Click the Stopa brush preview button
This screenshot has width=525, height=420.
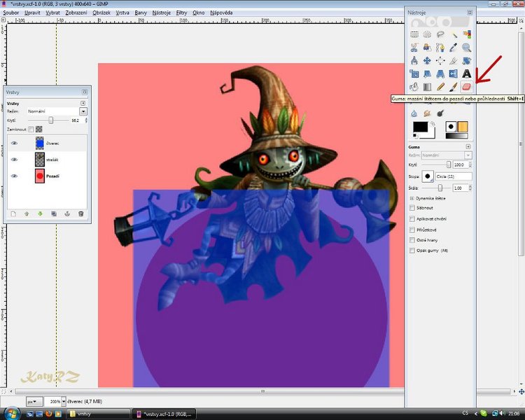tap(428, 176)
